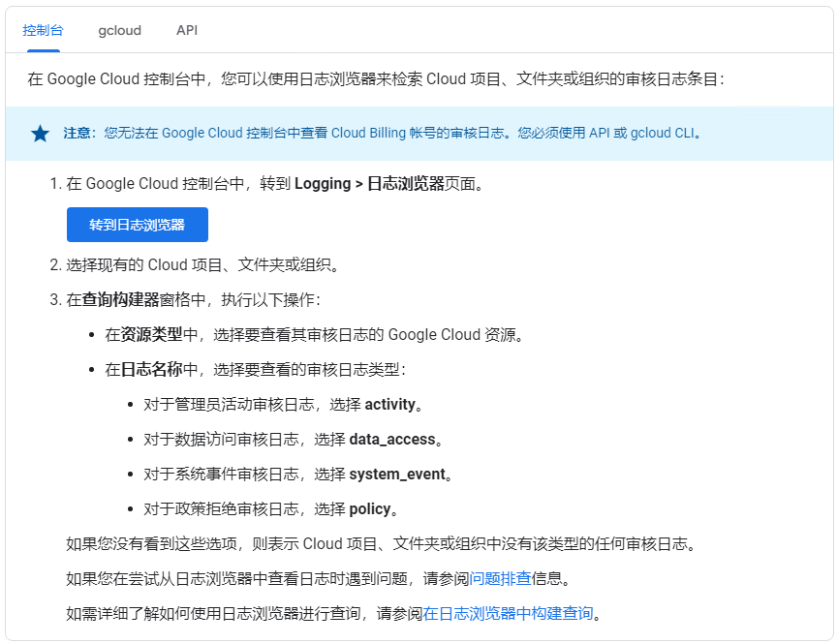
Task: Select the API tab
Action: [x=187, y=30]
